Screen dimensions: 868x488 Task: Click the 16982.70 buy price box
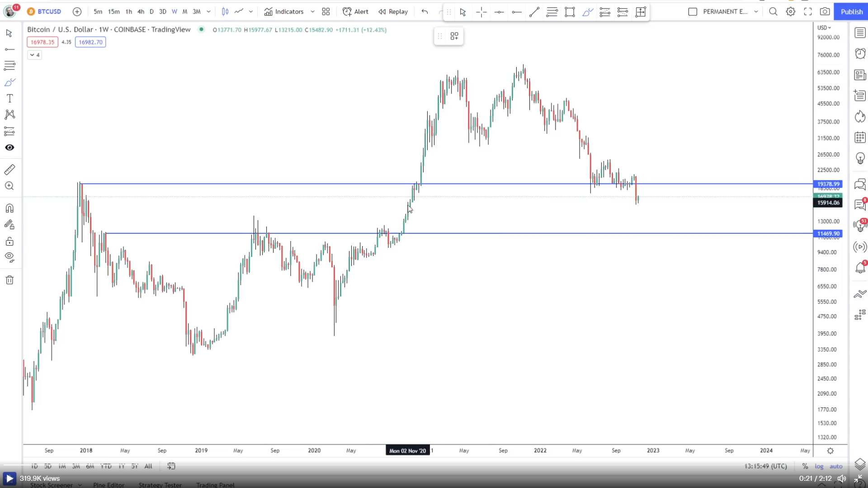(x=90, y=42)
